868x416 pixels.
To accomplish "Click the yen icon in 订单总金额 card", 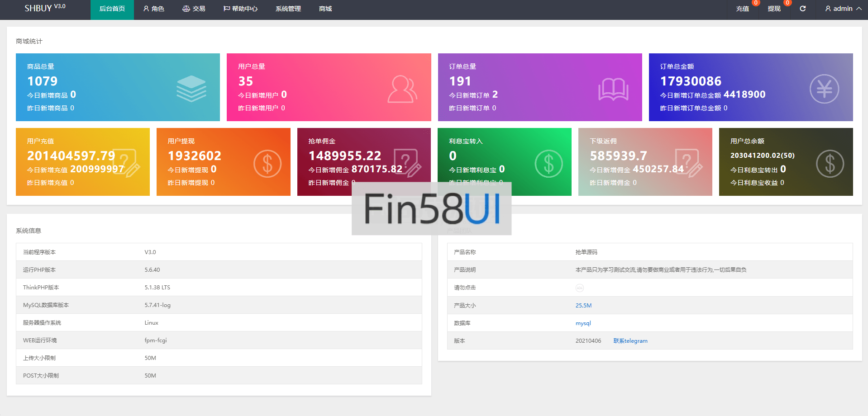I will (x=824, y=89).
